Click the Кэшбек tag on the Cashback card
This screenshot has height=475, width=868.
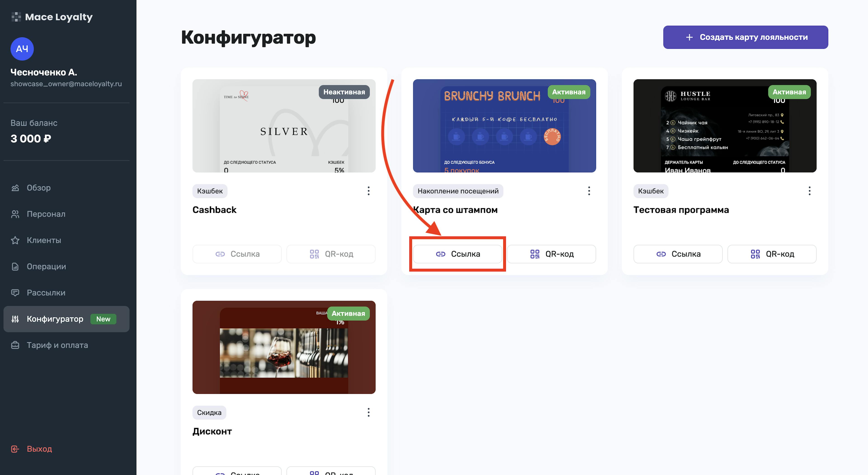point(210,191)
